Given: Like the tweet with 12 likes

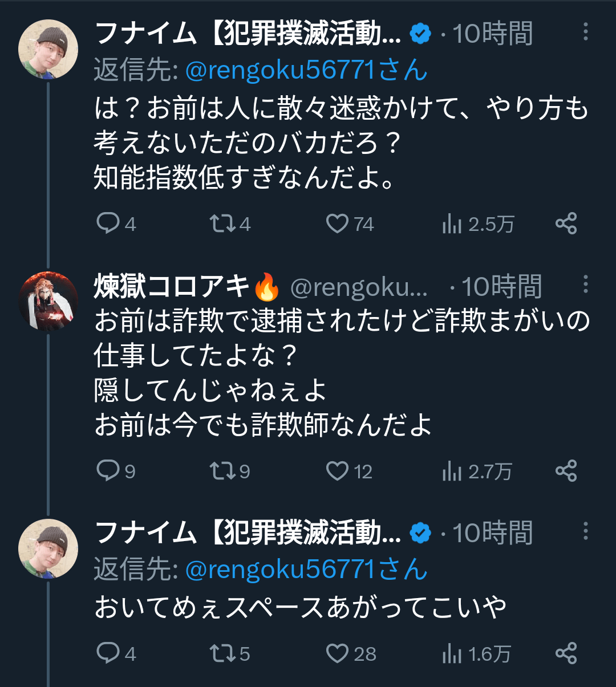Looking at the screenshot, I should pyautogui.click(x=337, y=471).
